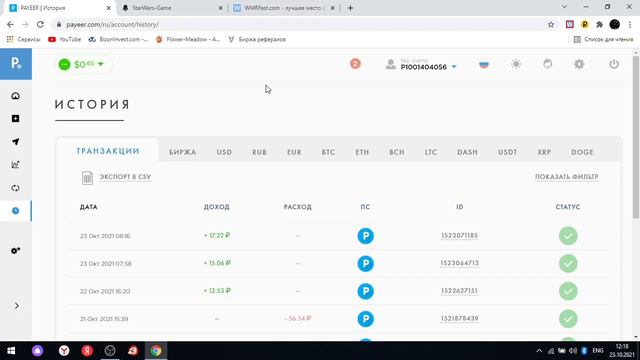Switch to the DOGE tab

pos(582,152)
